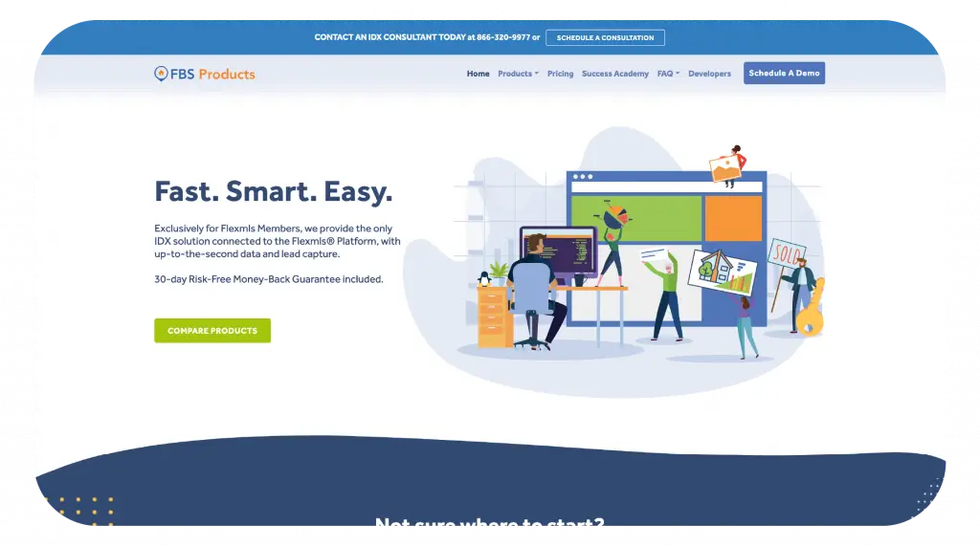Expand the Products dropdown menu
980x546 pixels.
[518, 74]
